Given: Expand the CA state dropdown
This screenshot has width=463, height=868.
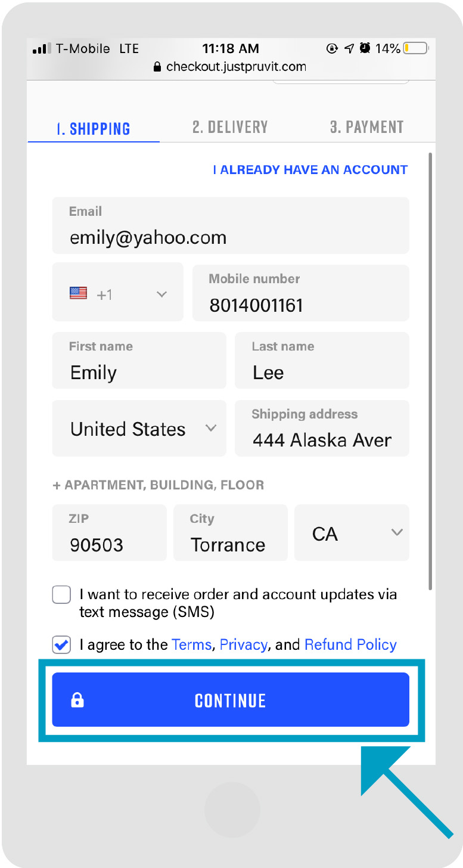Looking at the screenshot, I should [x=352, y=533].
